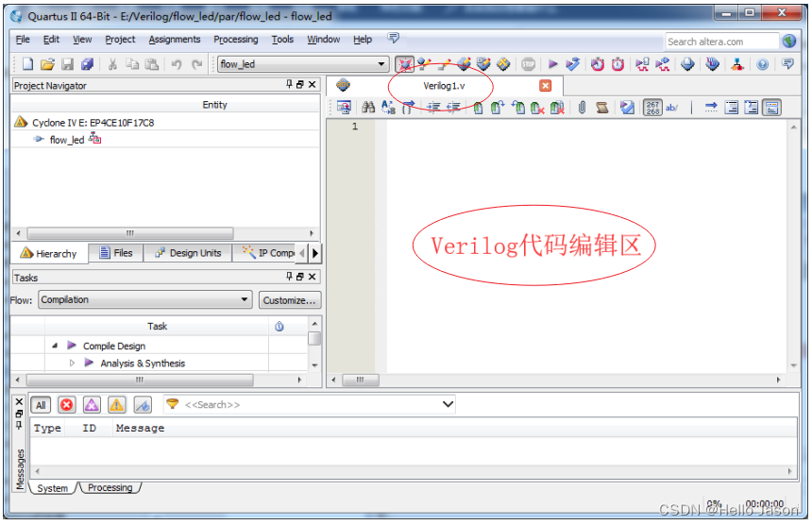812x525 pixels.
Task: Click the Open file folder icon
Action: pyautogui.click(x=47, y=64)
